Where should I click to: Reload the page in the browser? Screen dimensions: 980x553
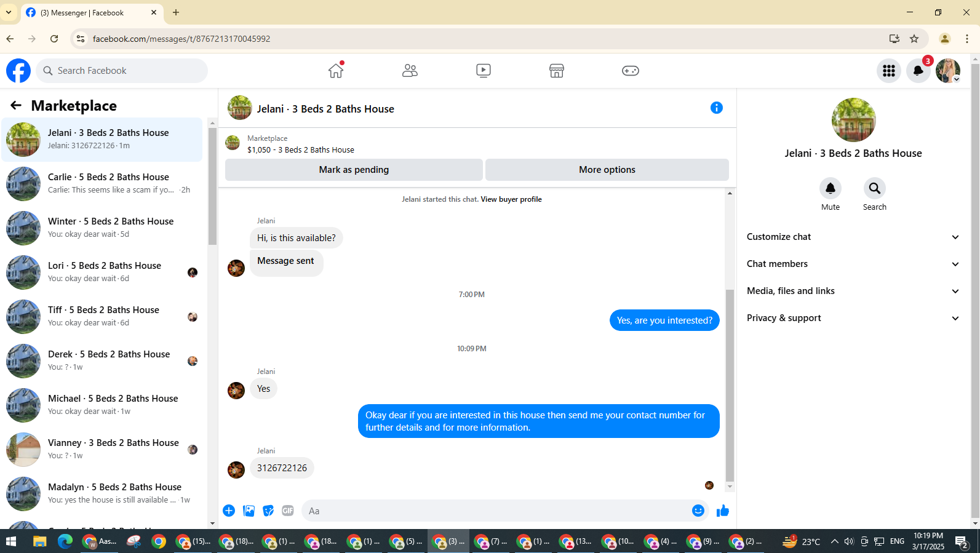click(x=54, y=39)
